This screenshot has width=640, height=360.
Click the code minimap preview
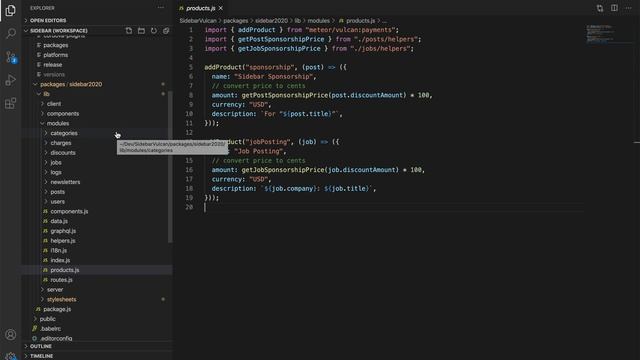pos(600,33)
